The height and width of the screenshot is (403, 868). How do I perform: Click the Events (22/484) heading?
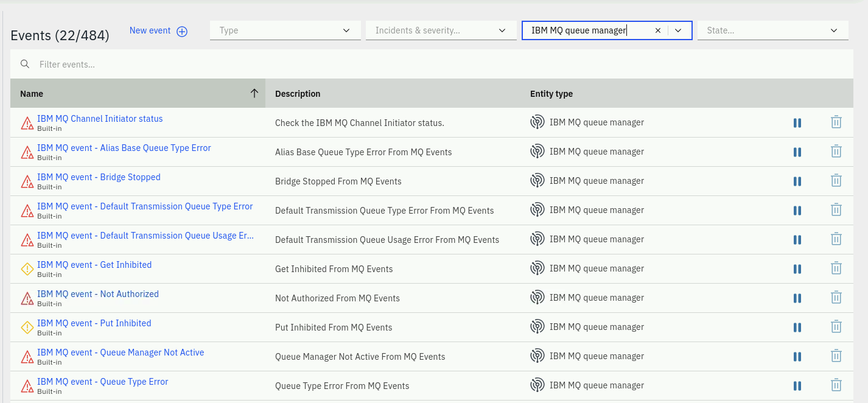(60, 35)
